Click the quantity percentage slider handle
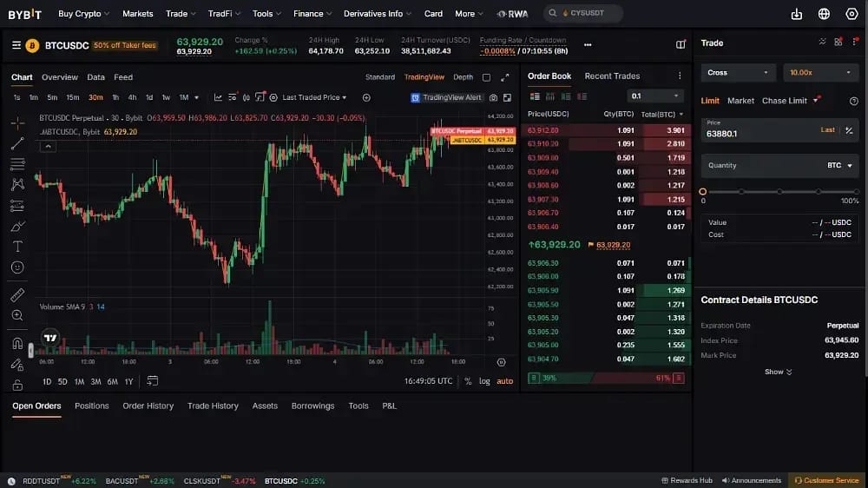 tap(702, 192)
